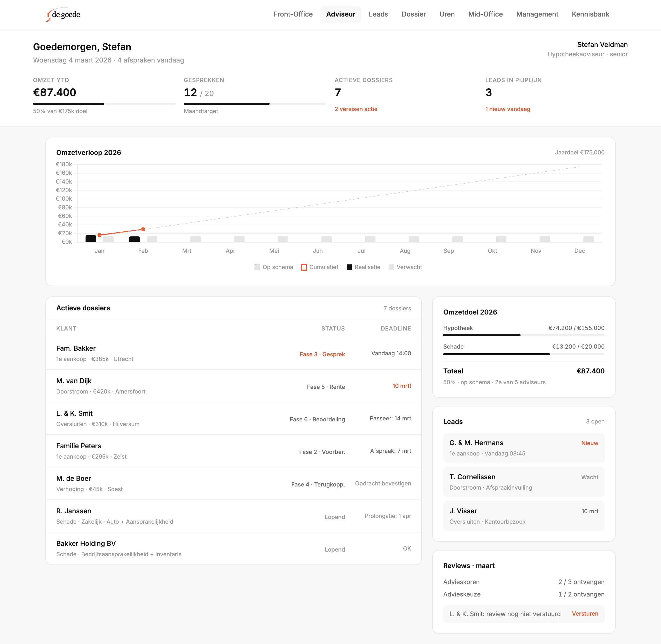Screen dimensions: 661x644
Task: Click the Hypotheek progress bar
Action: click(x=523, y=335)
